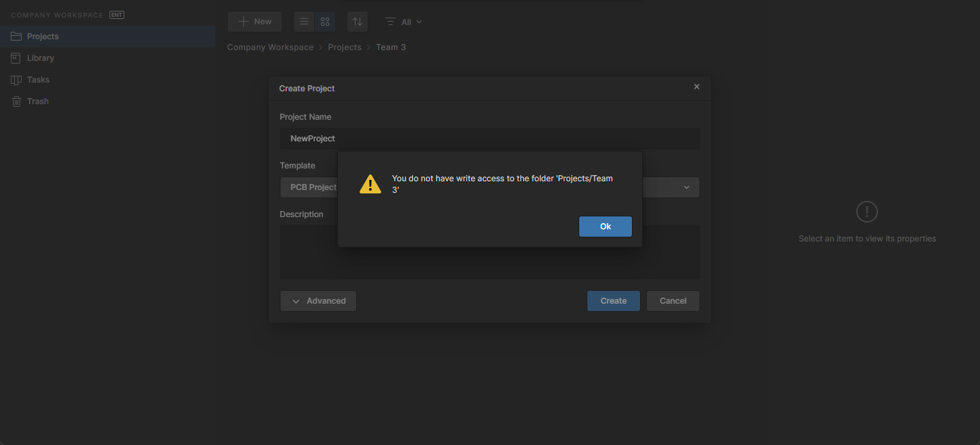Viewport: 980px width, 445px height.
Task: Click the Create button
Action: coord(613,301)
